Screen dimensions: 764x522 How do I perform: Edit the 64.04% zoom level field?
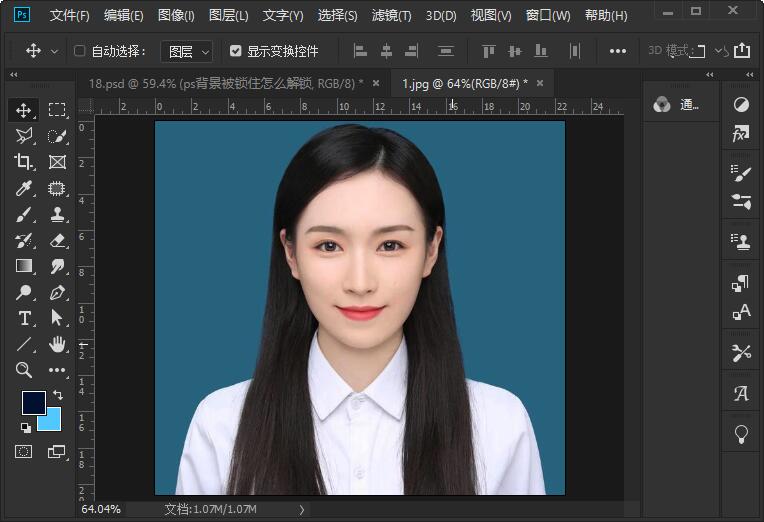101,509
